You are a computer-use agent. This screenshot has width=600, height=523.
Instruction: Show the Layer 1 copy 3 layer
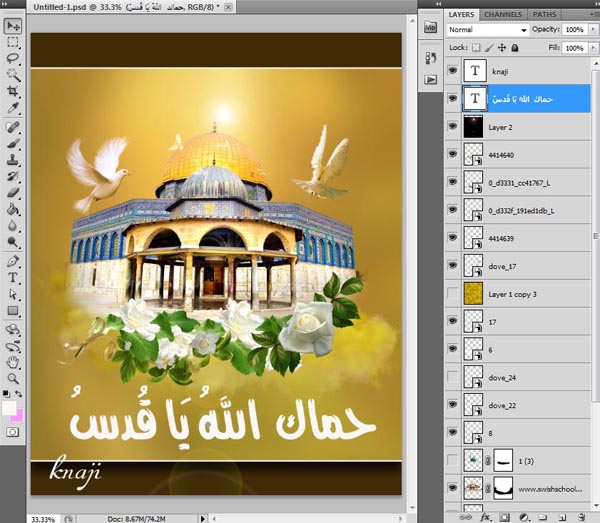452,295
